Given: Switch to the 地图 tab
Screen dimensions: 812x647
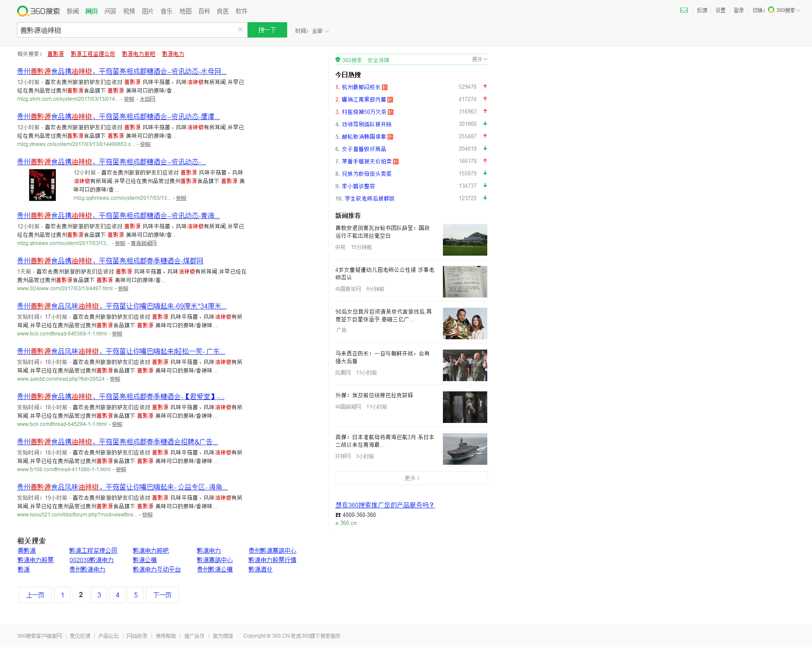Looking at the screenshot, I should tap(185, 11).
